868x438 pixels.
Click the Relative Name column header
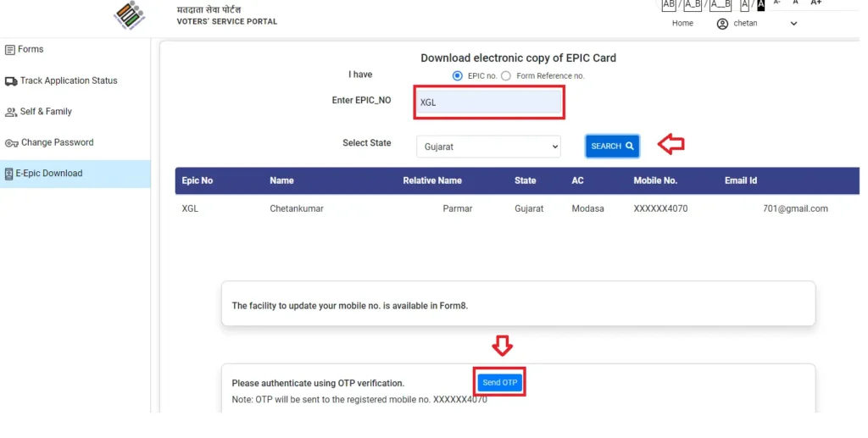432,180
